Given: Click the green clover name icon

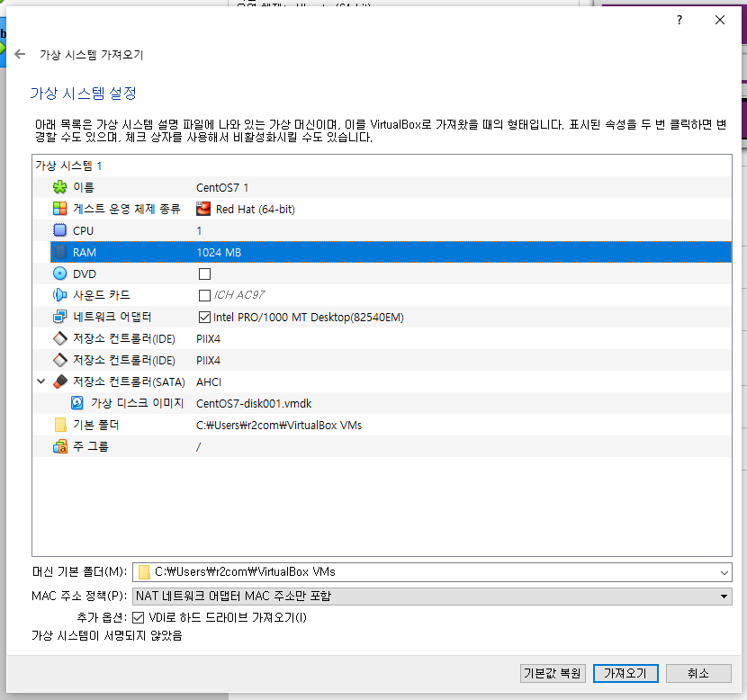Looking at the screenshot, I should point(60,187).
